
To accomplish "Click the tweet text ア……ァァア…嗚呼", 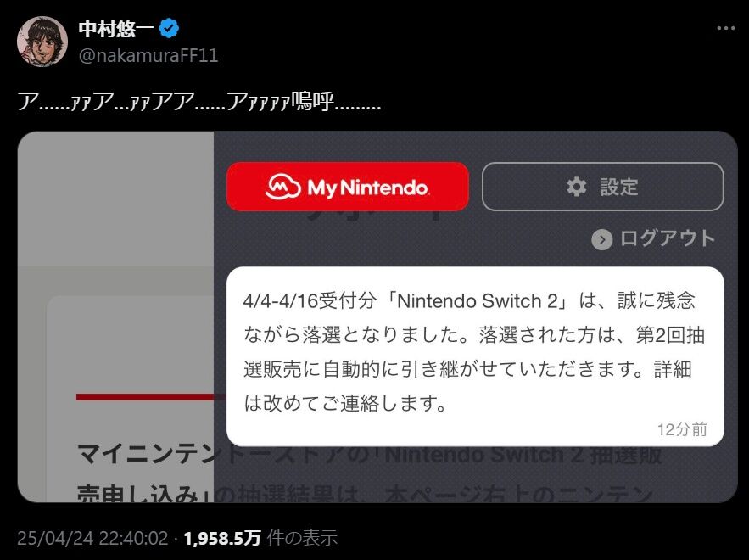I will [x=199, y=102].
